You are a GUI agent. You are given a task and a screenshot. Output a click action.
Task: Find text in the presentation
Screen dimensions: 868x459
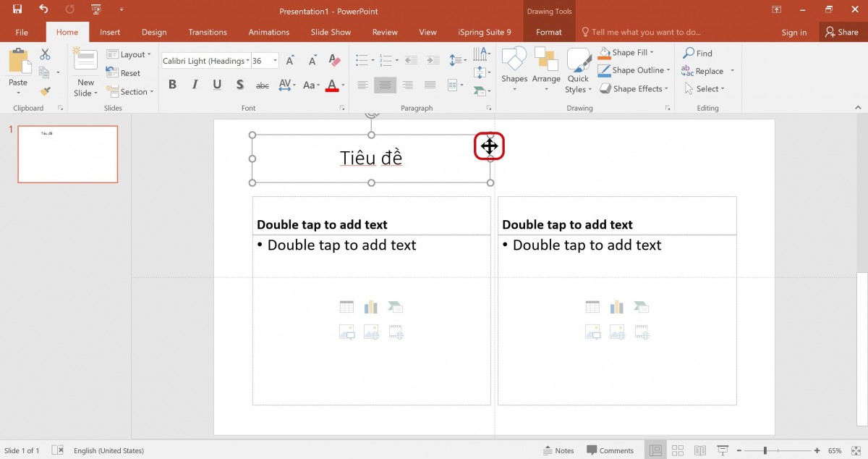pos(698,53)
